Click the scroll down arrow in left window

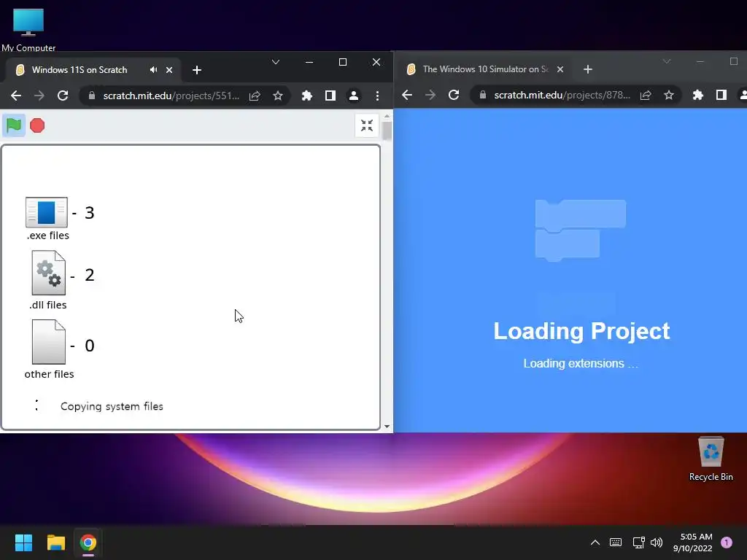[387, 427]
